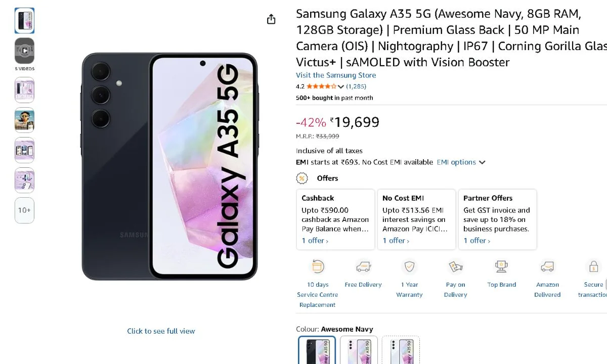Select the Awesome Navy colour swatch
The image size is (607, 364).
coord(317,350)
